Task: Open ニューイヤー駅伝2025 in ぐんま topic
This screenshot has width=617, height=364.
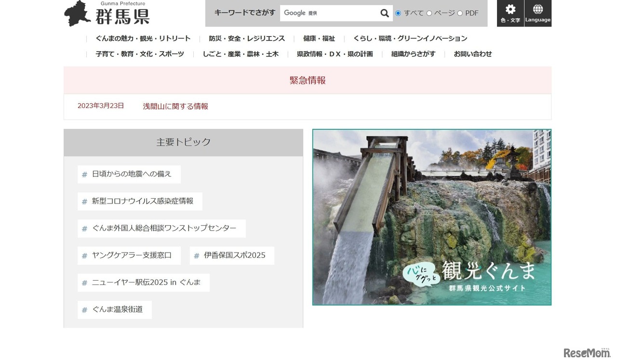Action: coord(144,283)
